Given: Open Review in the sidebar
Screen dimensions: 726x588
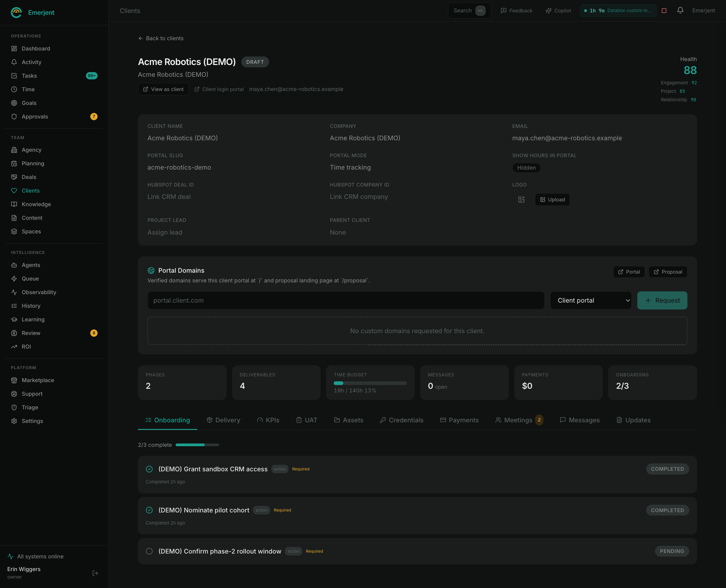Looking at the screenshot, I should coord(54,333).
